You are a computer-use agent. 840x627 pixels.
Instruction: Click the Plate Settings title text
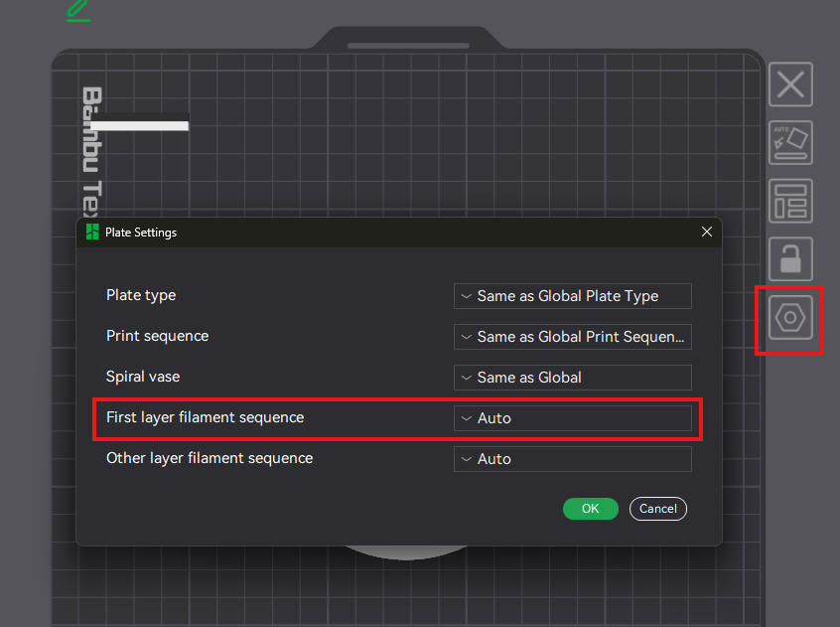tap(141, 233)
